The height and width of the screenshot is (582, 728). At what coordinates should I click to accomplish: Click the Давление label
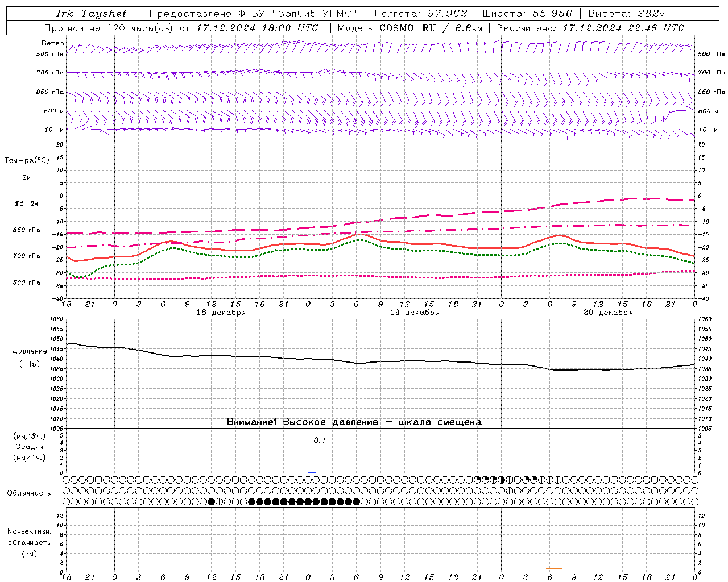30,351
